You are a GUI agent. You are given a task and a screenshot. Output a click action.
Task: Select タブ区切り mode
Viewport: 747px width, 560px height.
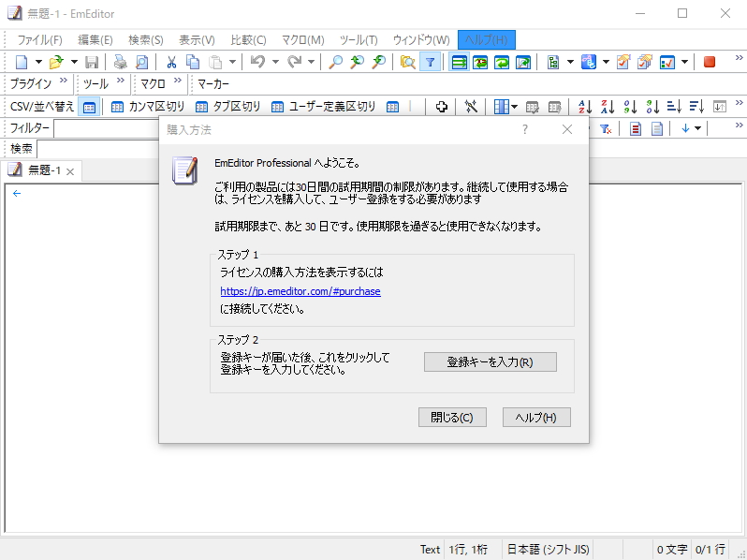228,107
